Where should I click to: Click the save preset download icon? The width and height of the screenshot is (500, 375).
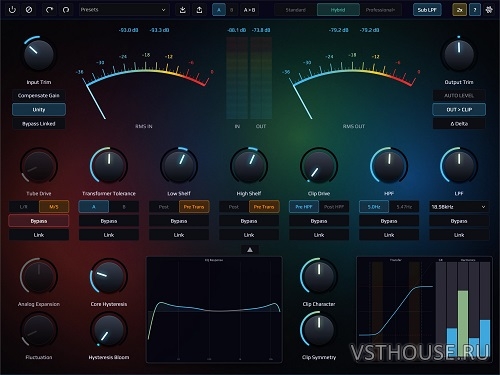(183, 10)
